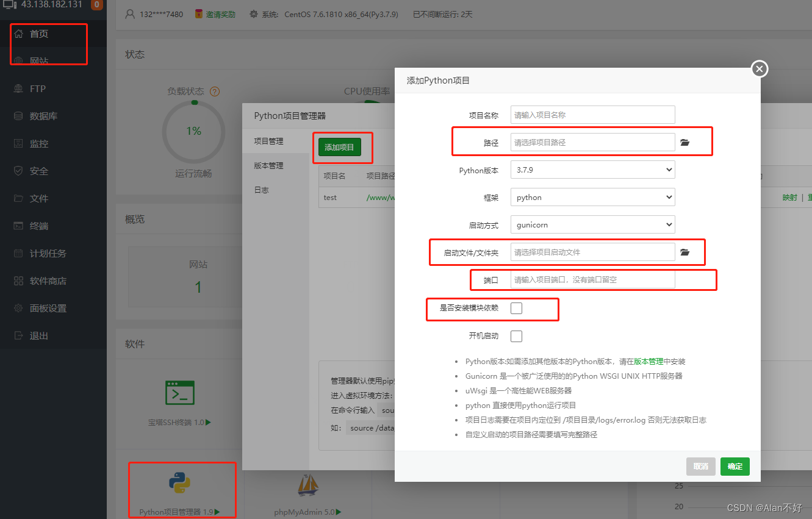This screenshot has width=812, height=519.
Task: Close the 添加Python项目 dialog with the X
Action: (759, 69)
